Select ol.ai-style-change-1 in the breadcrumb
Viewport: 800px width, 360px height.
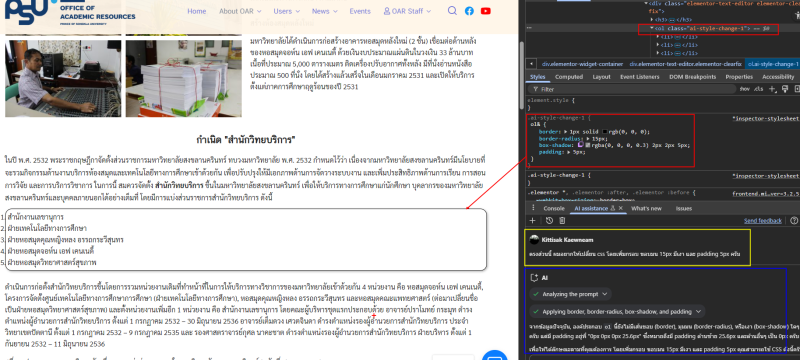point(773,64)
